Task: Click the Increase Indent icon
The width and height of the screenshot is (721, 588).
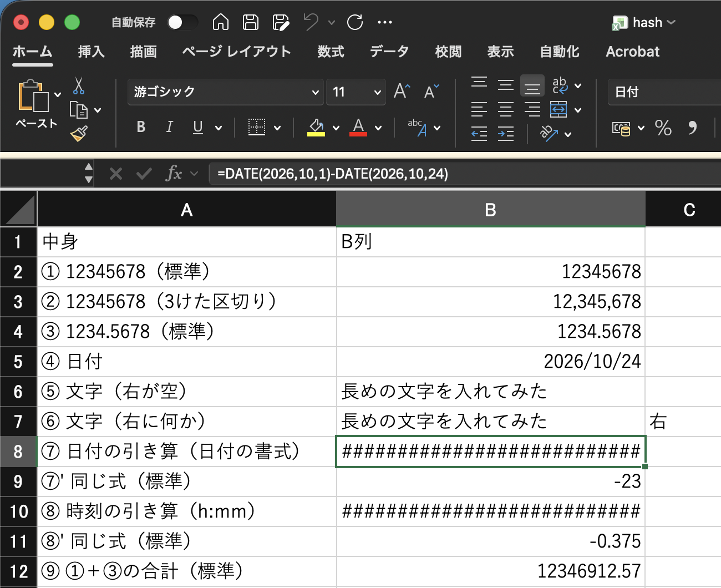Action: (x=506, y=134)
